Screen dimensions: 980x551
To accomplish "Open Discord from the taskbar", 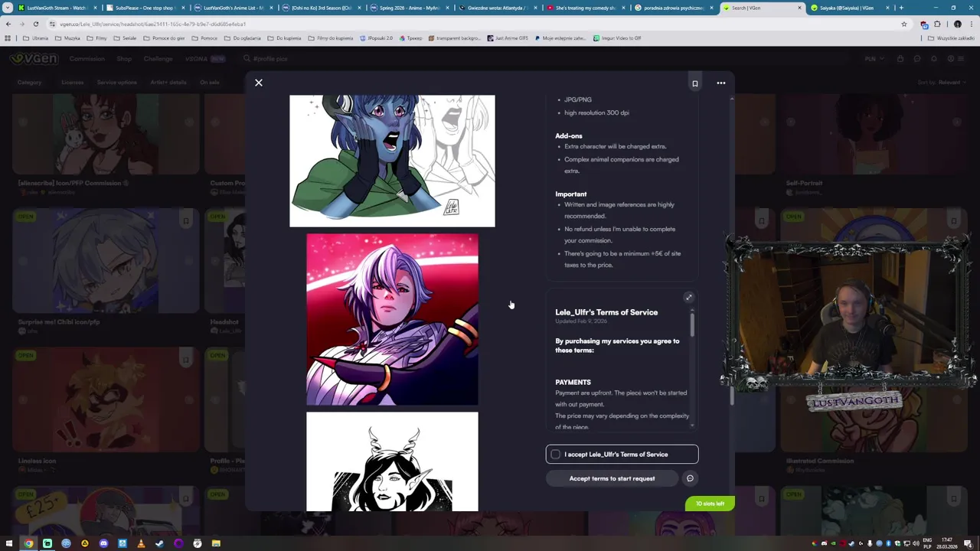I will click(103, 543).
